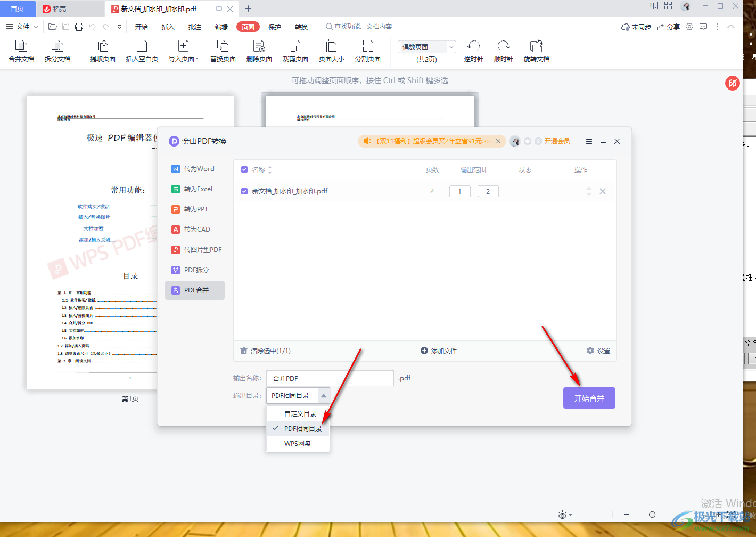Viewport: 756px width, 537px height.
Task: Open the 提取页面 extract pages tool
Action: click(x=102, y=51)
